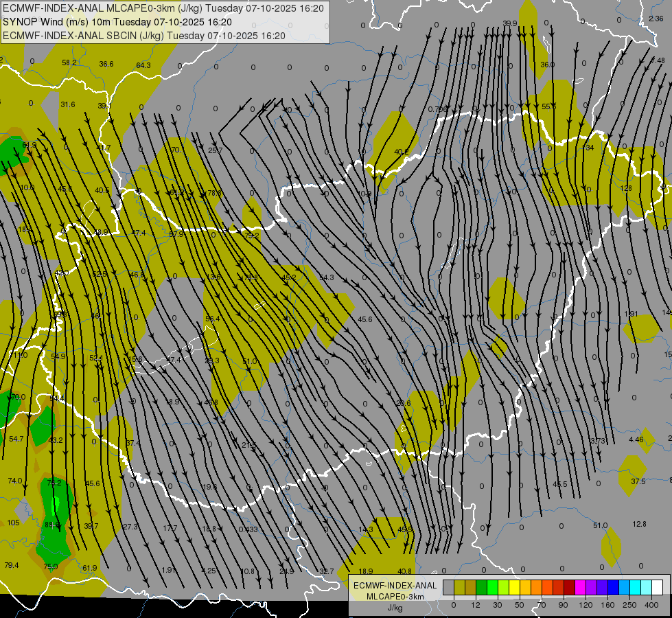The image size is (672, 618).
Task: Pick the gray swatch in the legend
Action: 448,587
